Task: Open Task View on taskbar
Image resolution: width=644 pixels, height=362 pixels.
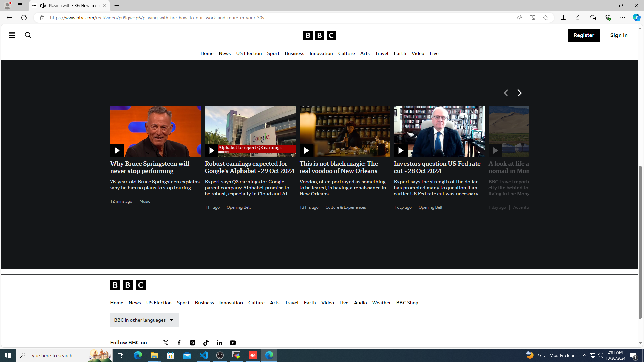Action: click(121, 355)
